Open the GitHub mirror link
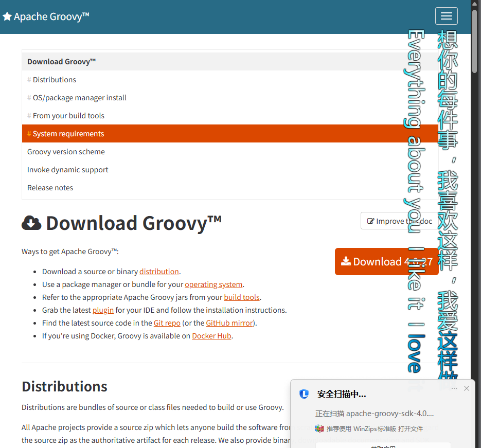This screenshot has height=448, width=481. pos(229,323)
